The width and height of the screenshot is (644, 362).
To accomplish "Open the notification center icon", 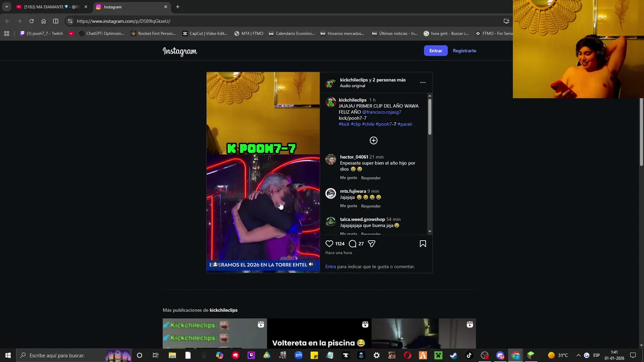I will [633, 355].
